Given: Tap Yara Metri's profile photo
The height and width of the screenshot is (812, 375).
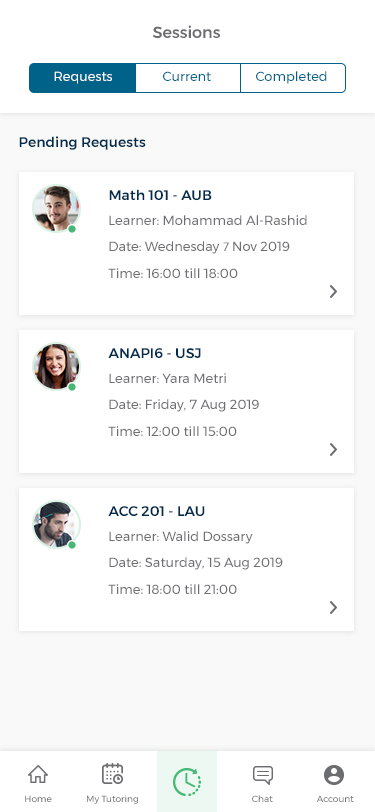Looking at the screenshot, I should [56, 366].
